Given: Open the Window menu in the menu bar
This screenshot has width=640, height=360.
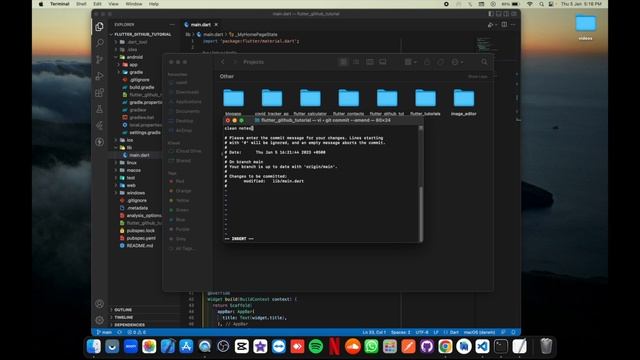Looking at the screenshot, I should coord(133,4).
